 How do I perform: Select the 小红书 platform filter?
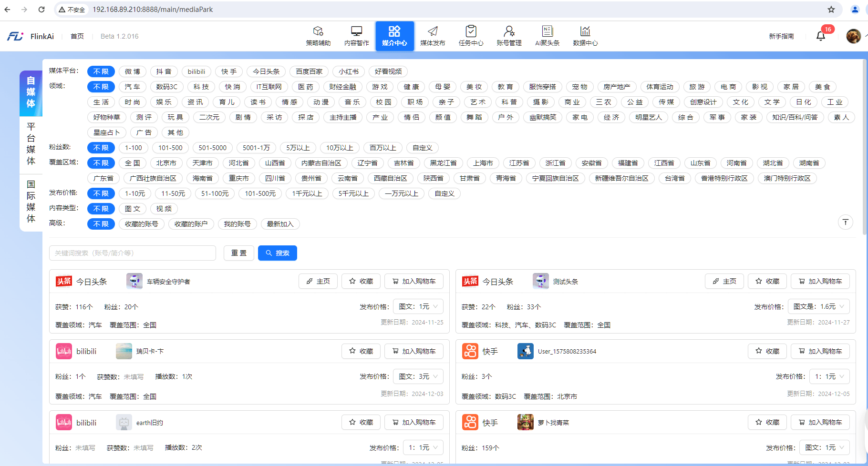(349, 71)
